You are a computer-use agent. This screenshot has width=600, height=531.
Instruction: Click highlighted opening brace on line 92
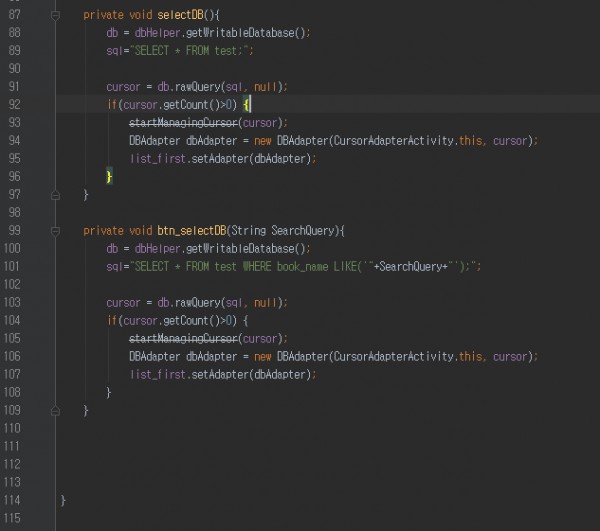coord(246,105)
